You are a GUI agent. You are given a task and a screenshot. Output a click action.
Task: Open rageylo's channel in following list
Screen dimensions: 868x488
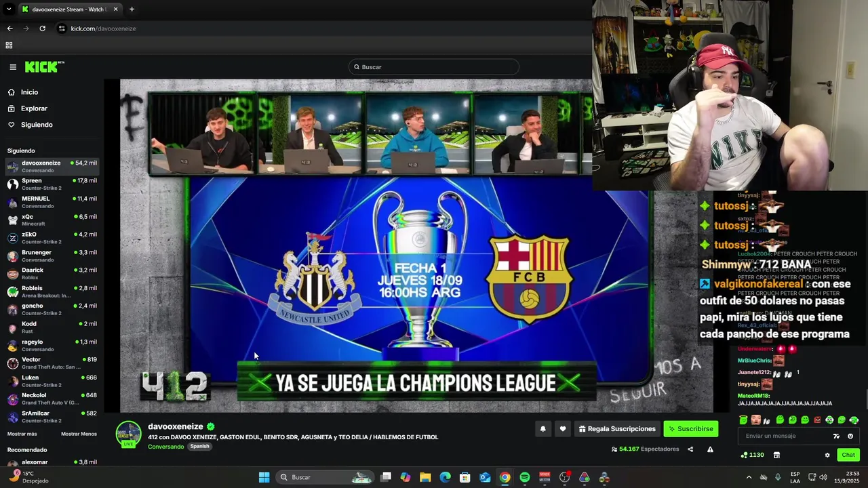[x=52, y=345]
